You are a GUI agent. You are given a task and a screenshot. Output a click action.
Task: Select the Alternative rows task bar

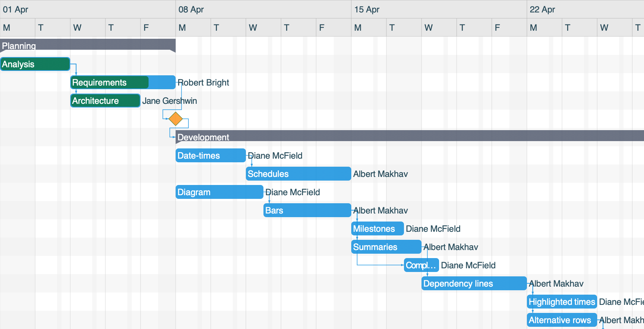(561, 320)
